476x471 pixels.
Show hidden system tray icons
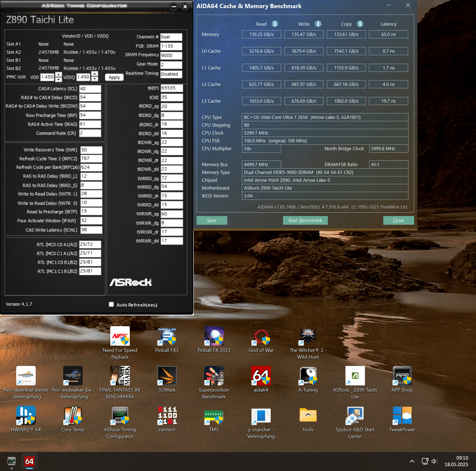412,461
